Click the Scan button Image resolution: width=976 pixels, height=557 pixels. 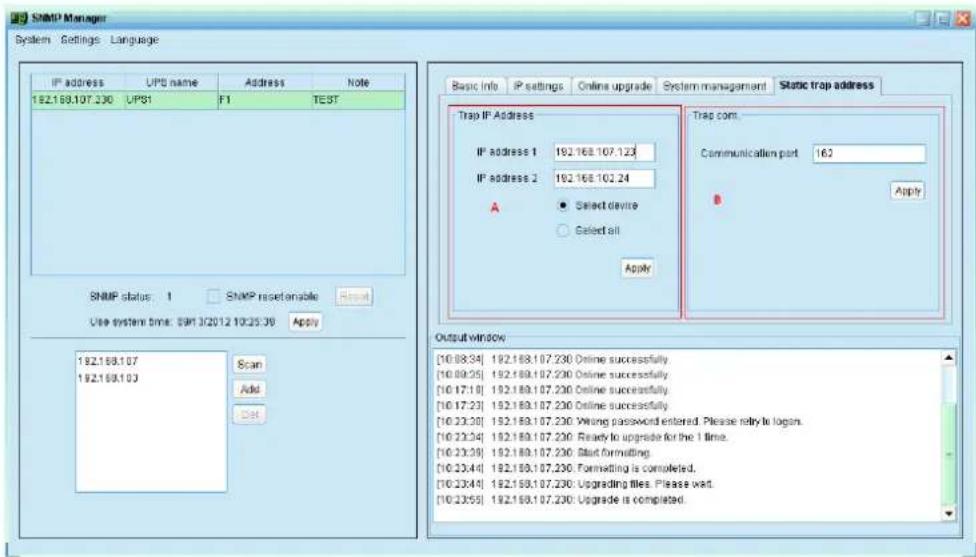pos(250,365)
